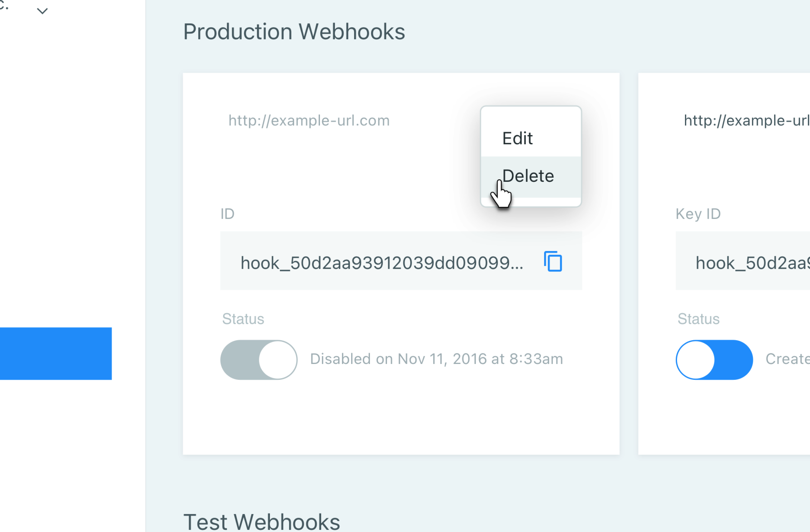Select the first hook_50d2aa93912039dd09099 ID field

pyautogui.click(x=401, y=261)
